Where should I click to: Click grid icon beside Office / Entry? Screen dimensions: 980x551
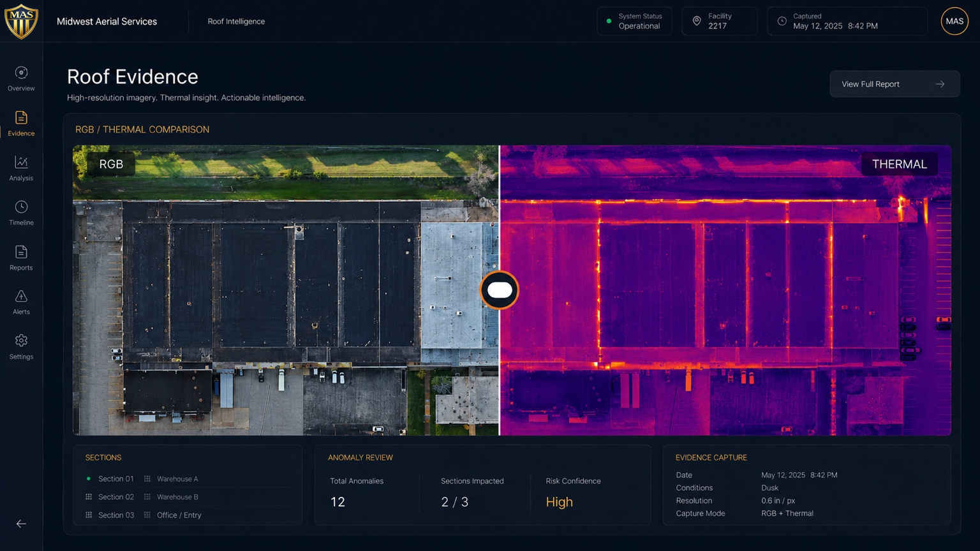(147, 515)
